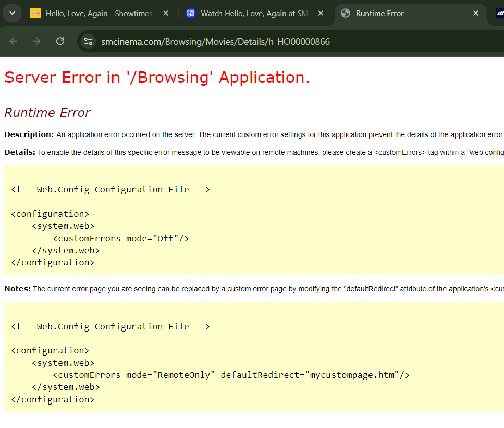Click the 'Web.Config Configuration File' comment under Notes
The height and width of the screenshot is (428, 504).
click(110, 327)
